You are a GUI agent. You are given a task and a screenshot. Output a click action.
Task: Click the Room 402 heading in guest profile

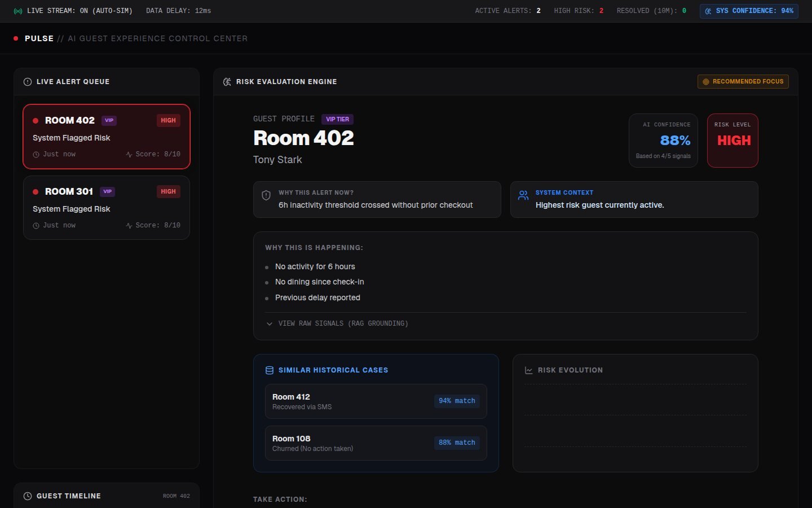click(303, 138)
